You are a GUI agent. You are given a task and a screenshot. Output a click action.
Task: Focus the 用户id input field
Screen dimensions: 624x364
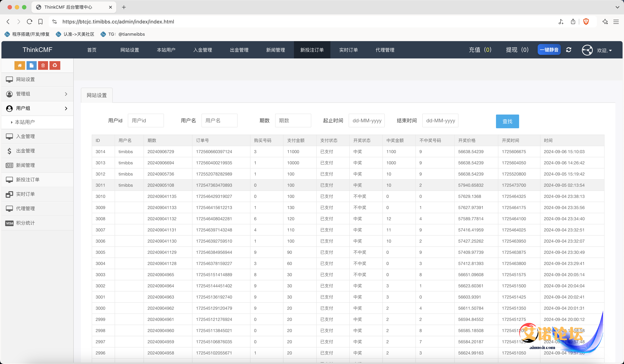[x=146, y=120]
